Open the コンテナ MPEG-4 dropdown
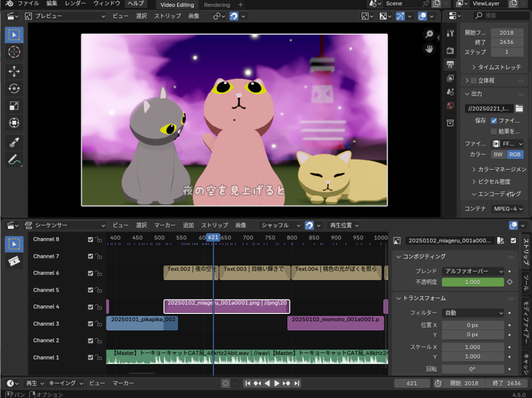This screenshot has height=398, width=532. [507, 209]
